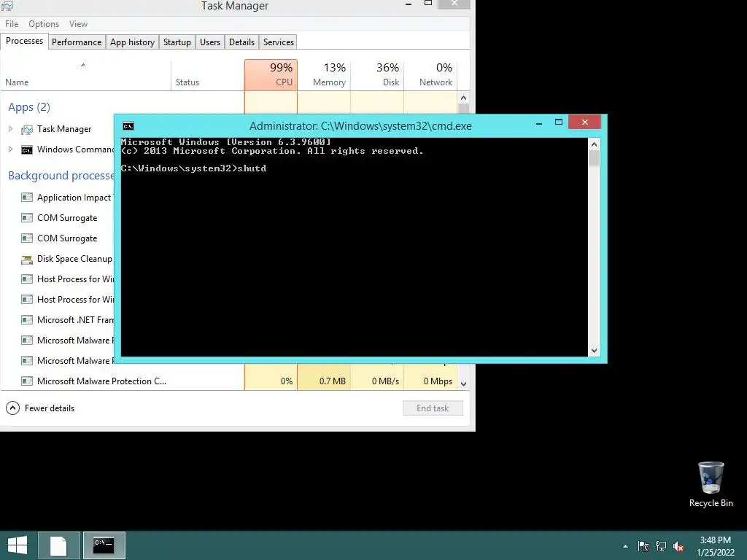
Task: Maximize the cmd.exe window
Action: 559,122
